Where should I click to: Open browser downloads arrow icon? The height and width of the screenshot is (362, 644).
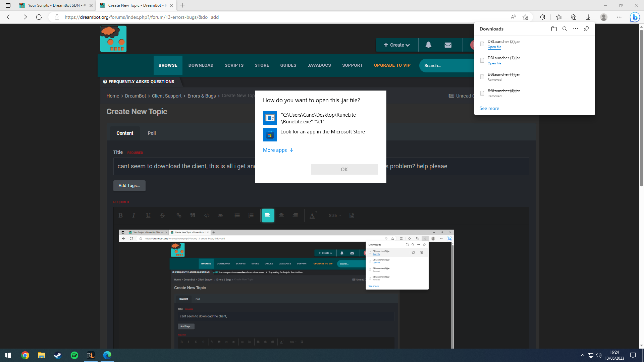(588, 17)
